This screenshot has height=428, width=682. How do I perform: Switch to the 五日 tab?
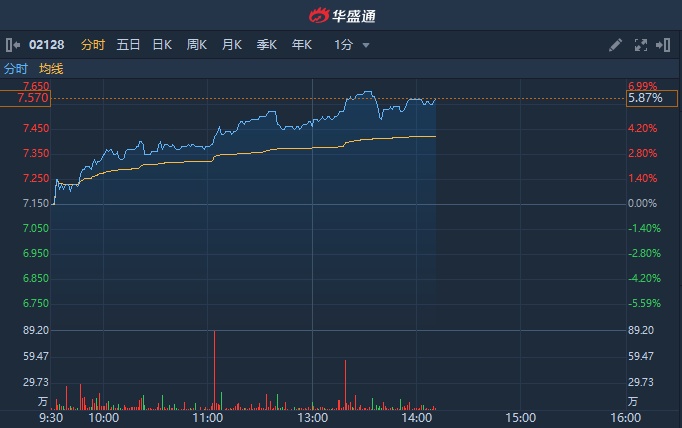[x=128, y=45]
